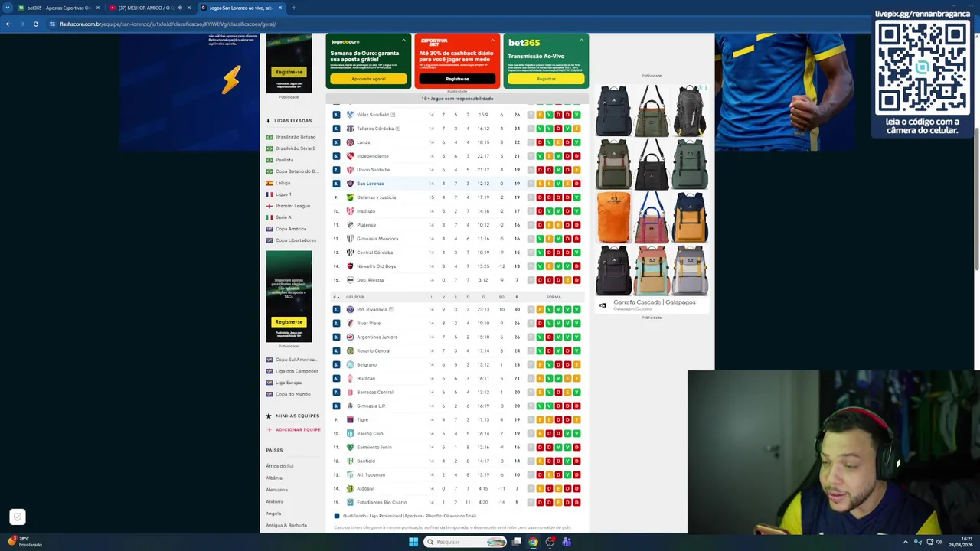Open the tab search dropdown in Chrome
The height and width of the screenshot is (551, 980).
[x=8, y=8]
